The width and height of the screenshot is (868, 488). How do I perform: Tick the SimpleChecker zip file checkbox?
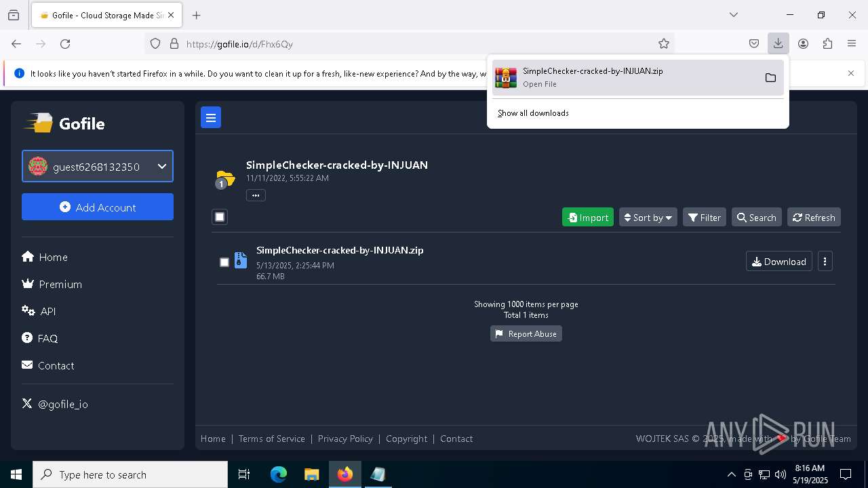tap(224, 262)
